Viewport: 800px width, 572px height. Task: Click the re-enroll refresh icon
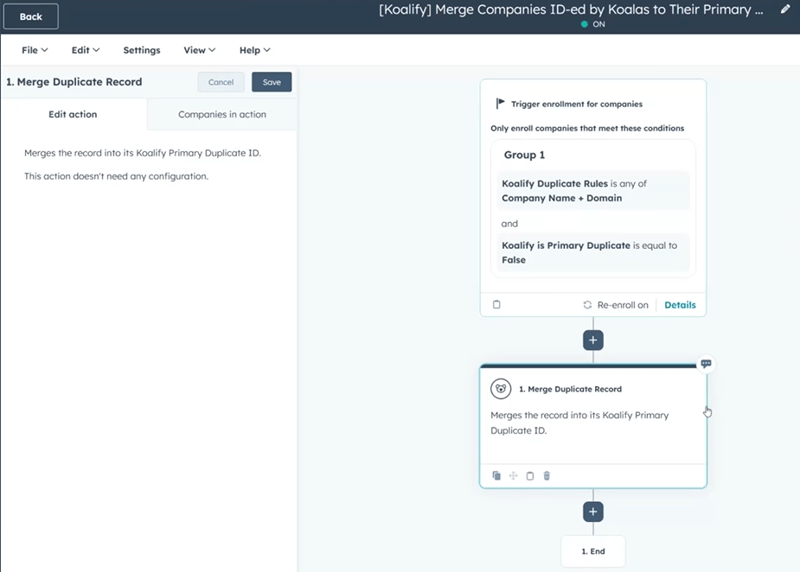click(587, 305)
